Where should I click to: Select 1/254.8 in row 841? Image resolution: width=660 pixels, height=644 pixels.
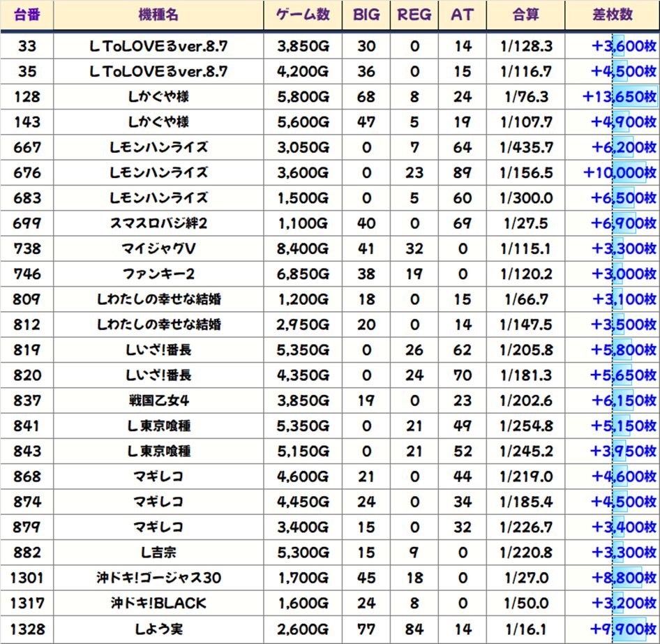click(526, 426)
